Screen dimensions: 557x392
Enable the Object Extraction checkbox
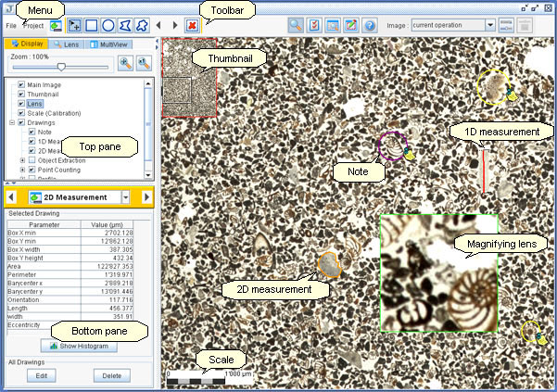(32, 160)
